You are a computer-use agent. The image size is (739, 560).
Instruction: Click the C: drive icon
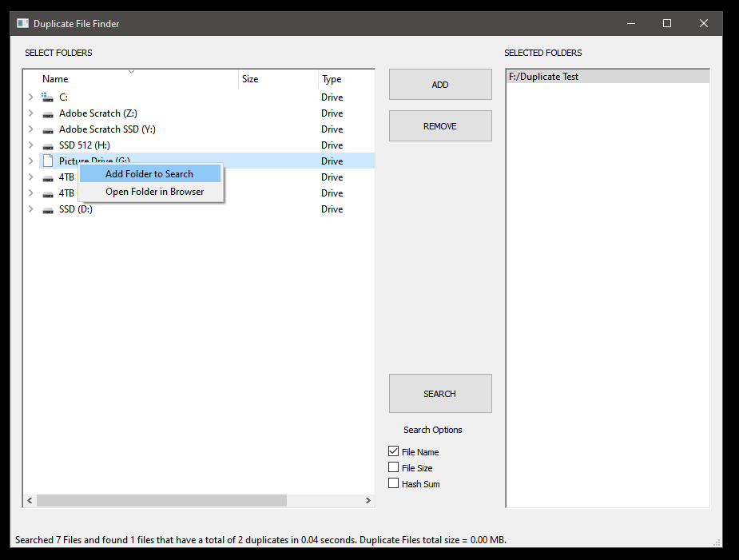coord(48,97)
